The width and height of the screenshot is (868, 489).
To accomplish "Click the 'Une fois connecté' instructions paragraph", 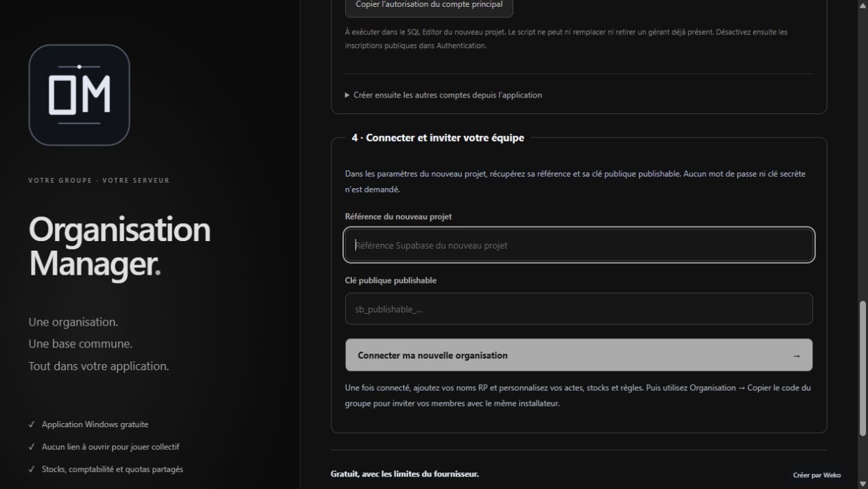I will (578, 396).
